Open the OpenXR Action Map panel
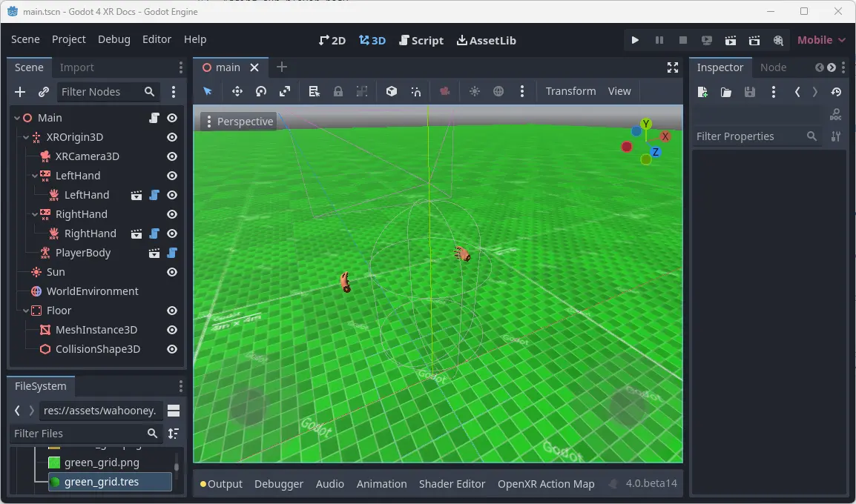856x504 pixels. point(546,483)
